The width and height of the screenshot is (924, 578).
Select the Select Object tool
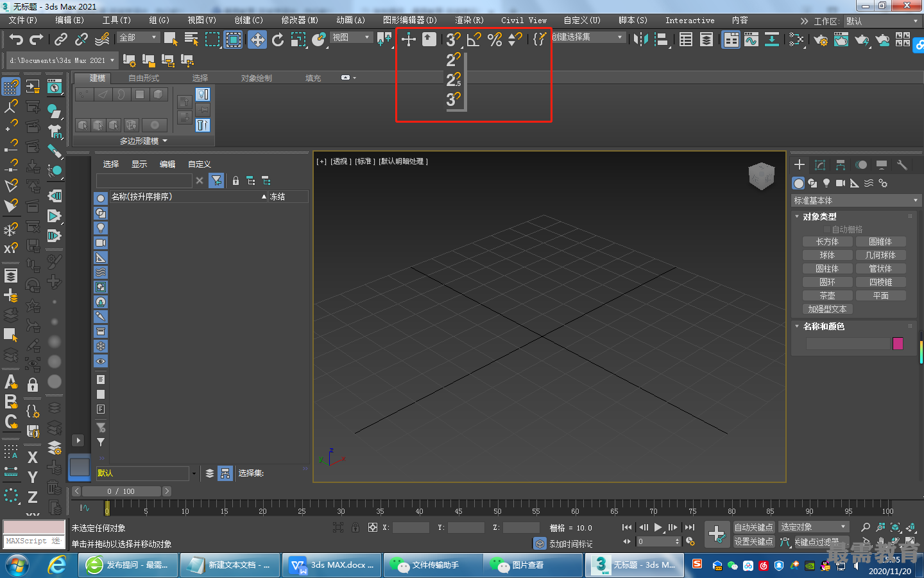171,40
